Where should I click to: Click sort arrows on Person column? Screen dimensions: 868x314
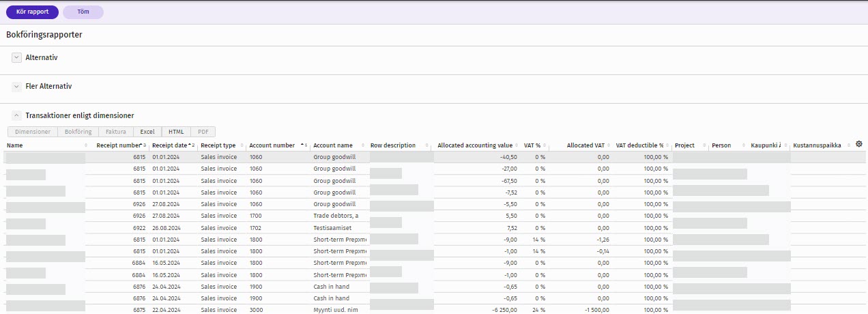coord(744,145)
